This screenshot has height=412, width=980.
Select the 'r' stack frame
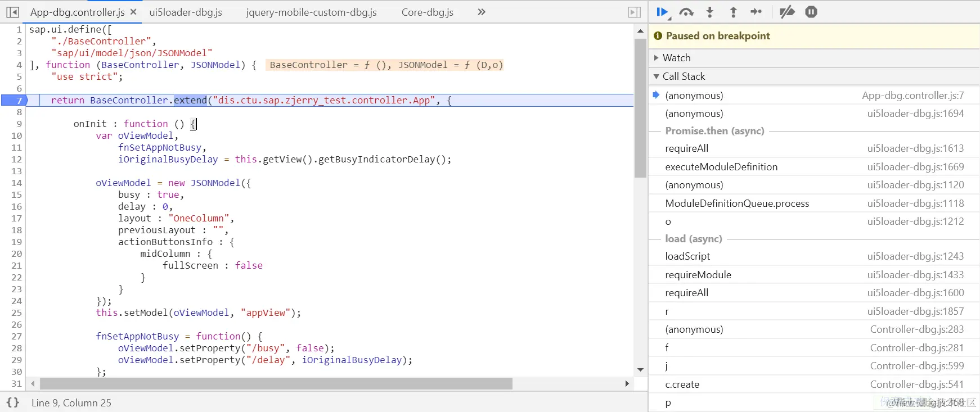point(814,311)
